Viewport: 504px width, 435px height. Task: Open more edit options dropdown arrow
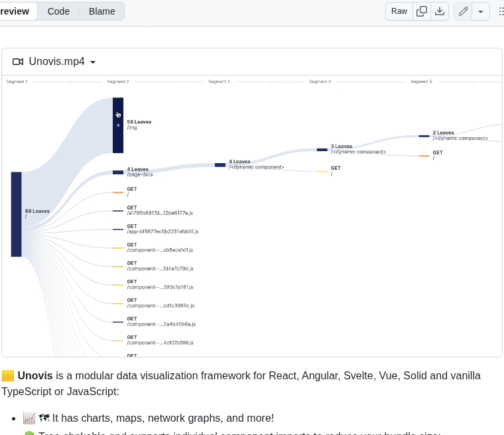pyautogui.click(x=481, y=11)
